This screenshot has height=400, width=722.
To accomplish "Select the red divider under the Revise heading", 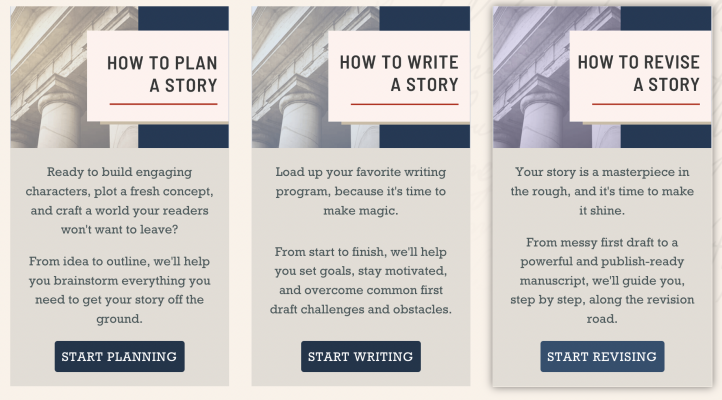I will pos(646,103).
